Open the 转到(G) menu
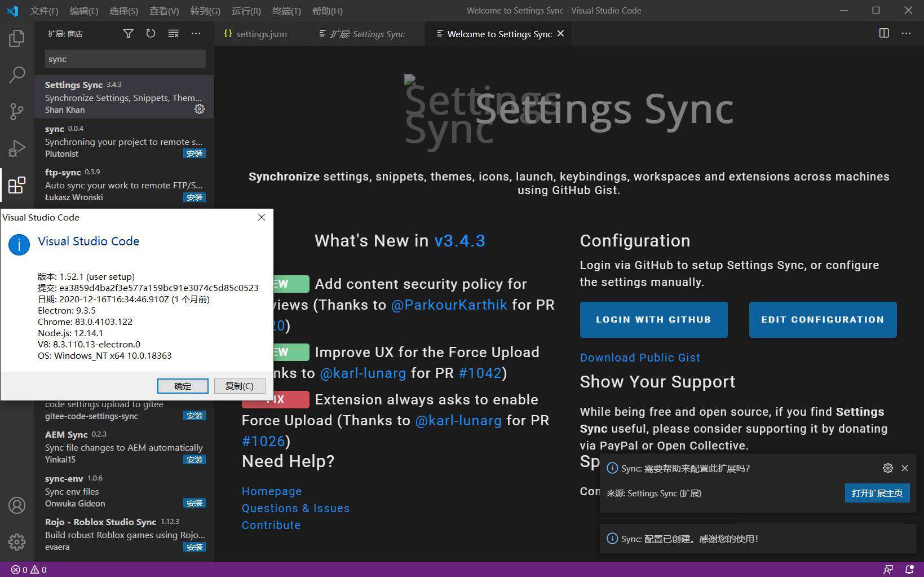This screenshot has height=577, width=924. click(205, 11)
